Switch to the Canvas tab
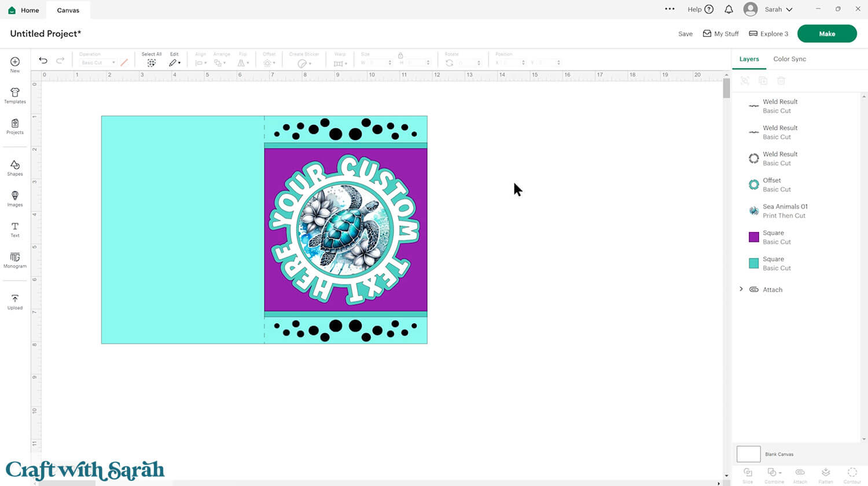 click(68, 10)
